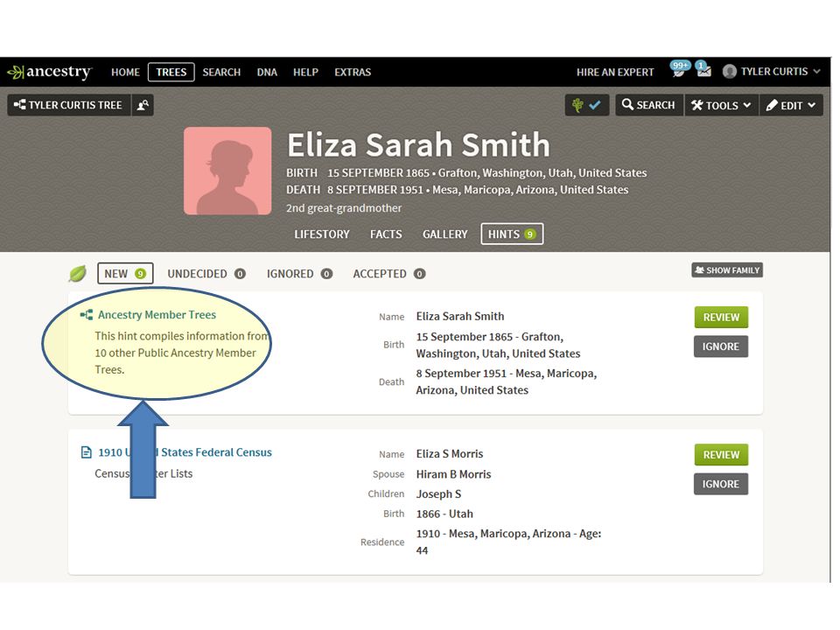Click 2nd great-grandmother relationship text

coord(343,208)
